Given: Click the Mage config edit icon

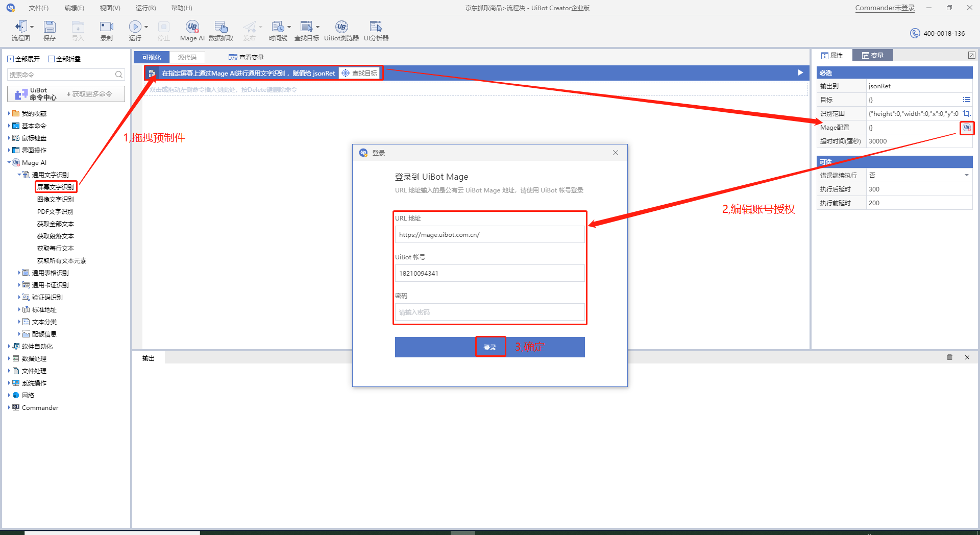Looking at the screenshot, I should [966, 128].
